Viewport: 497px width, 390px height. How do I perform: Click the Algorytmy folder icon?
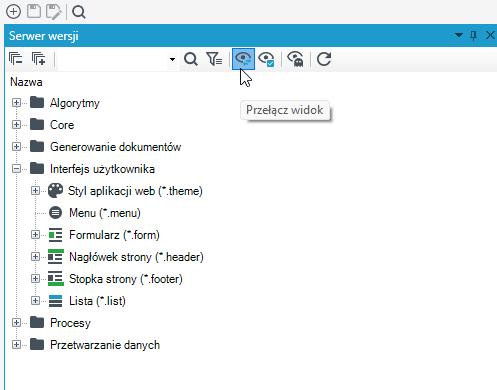click(x=37, y=103)
